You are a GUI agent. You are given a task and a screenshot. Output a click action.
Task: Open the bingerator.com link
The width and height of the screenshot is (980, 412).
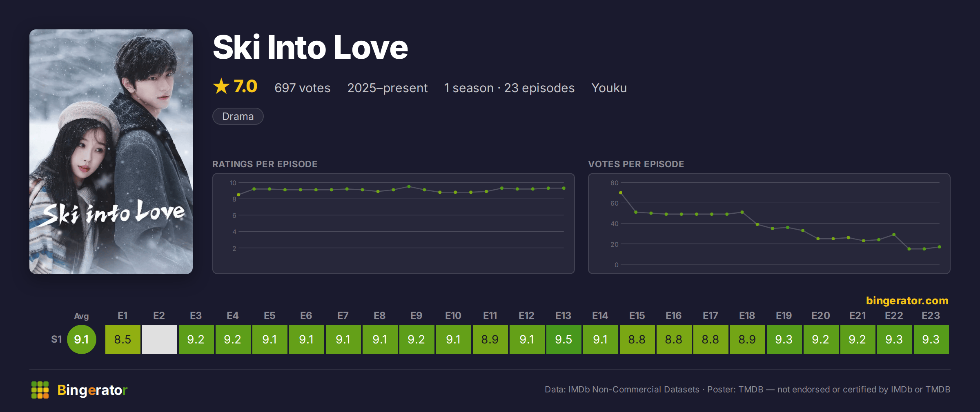click(907, 301)
